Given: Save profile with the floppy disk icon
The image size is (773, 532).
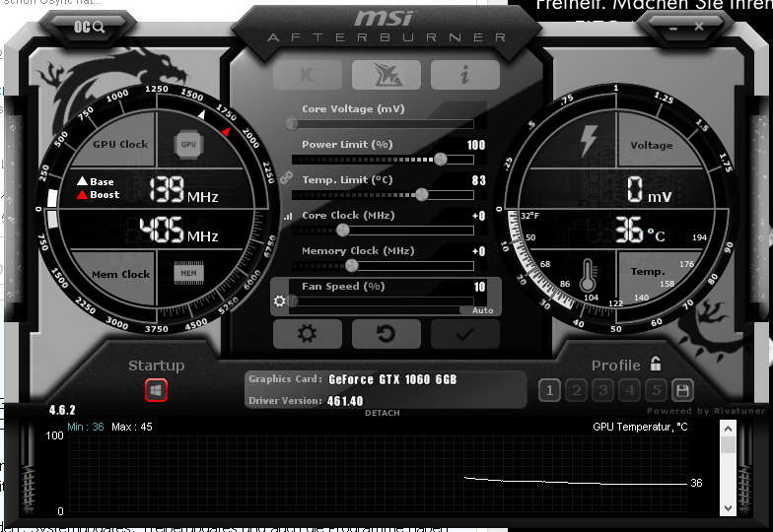Looking at the screenshot, I should click(x=682, y=390).
